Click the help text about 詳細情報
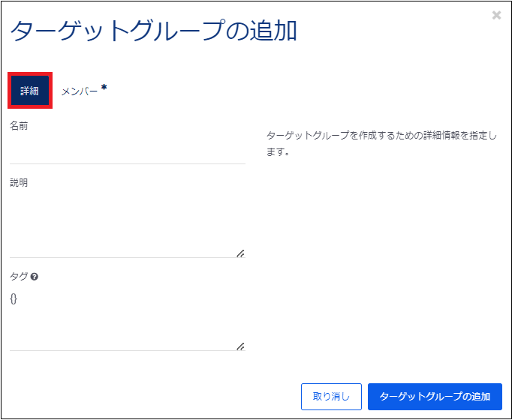The image size is (512, 420). [x=381, y=143]
